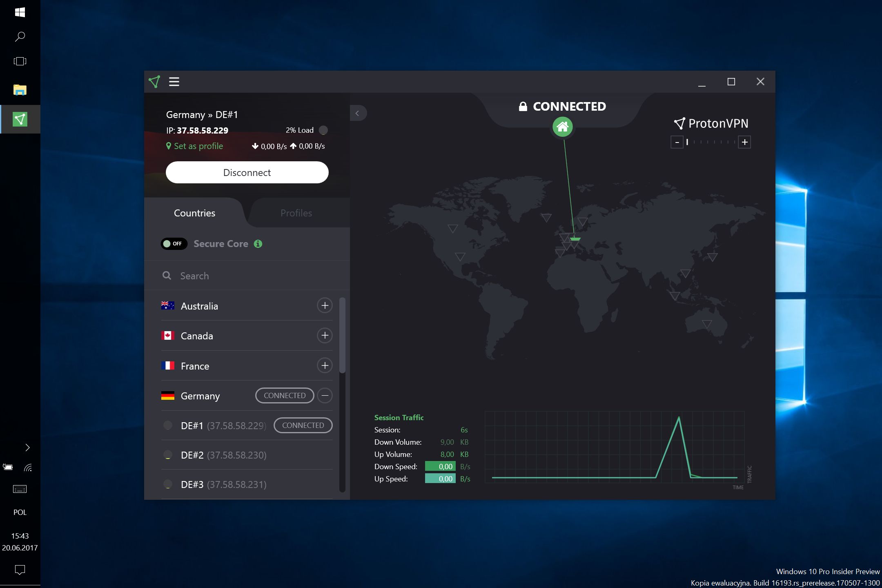Collapse the Germany server list
The image size is (882, 588).
pos(325,396)
